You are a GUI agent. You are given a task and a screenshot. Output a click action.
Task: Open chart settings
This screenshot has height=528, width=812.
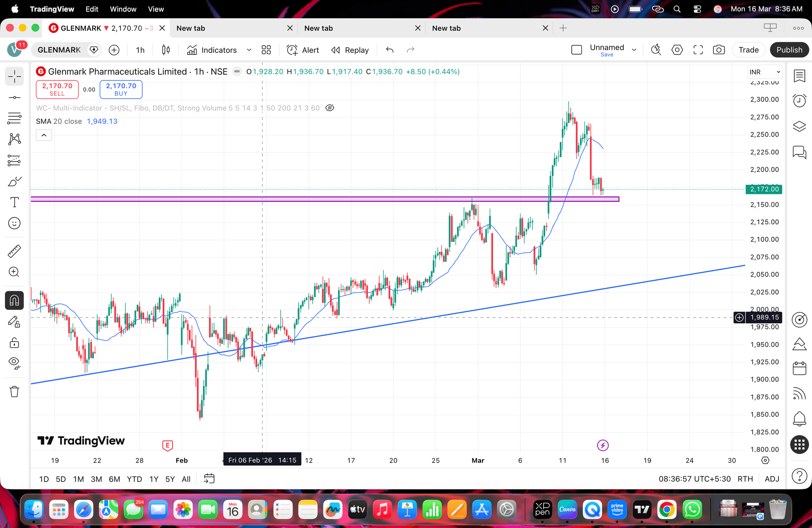pos(677,50)
